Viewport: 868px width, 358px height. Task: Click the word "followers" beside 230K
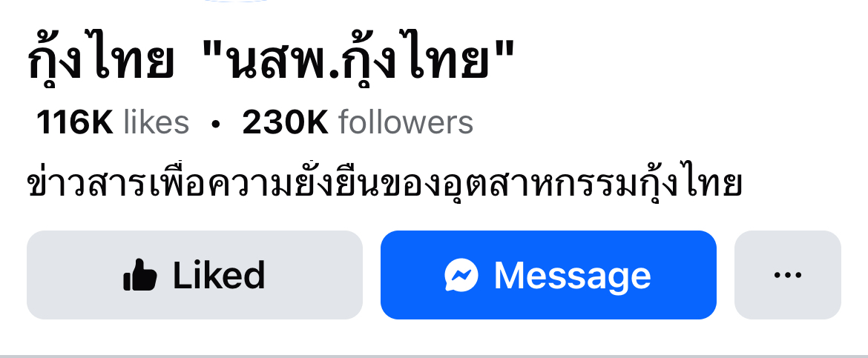[x=406, y=122]
